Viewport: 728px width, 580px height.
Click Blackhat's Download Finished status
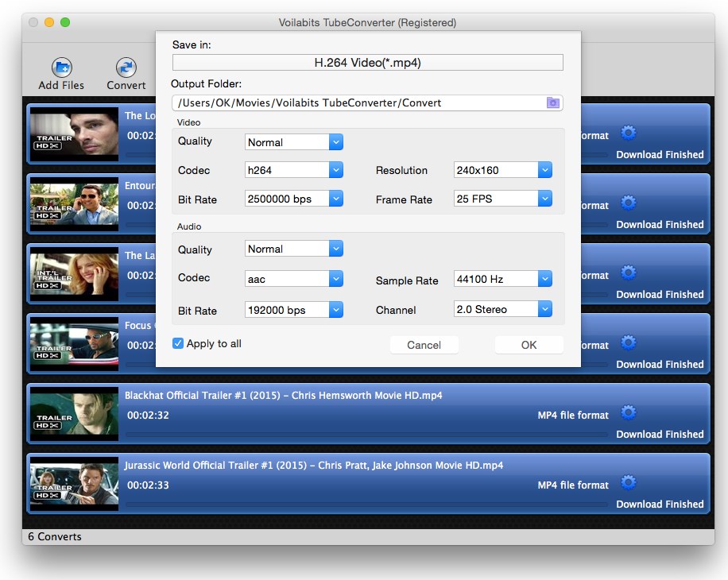click(x=660, y=435)
